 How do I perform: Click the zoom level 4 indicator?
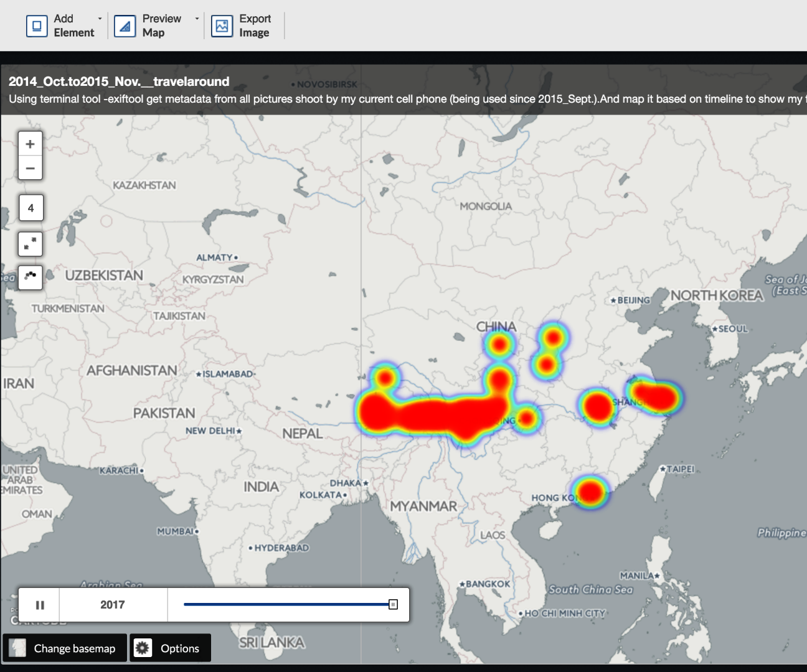29,207
